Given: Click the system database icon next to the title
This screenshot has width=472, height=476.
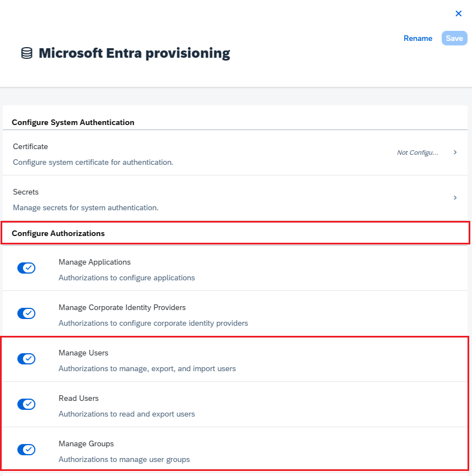Looking at the screenshot, I should 26,53.
